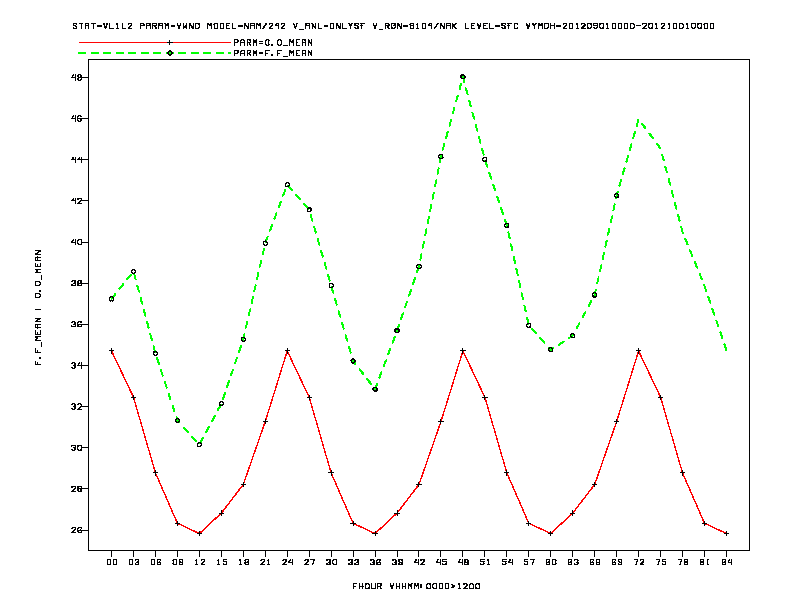Viewport: 792px width, 612px height.
Task: Click the vertical axis title F.F_MEAN | O.O_MEAN
Action: point(38,307)
